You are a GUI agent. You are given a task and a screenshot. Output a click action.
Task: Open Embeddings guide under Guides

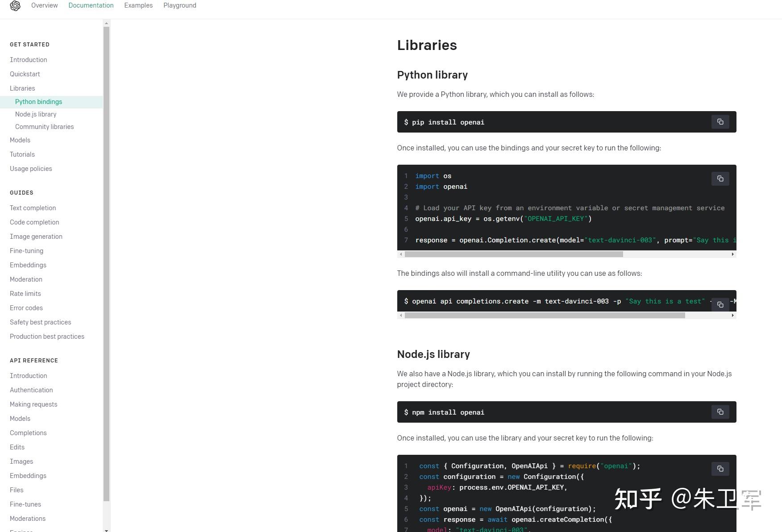(x=28, y=265)
